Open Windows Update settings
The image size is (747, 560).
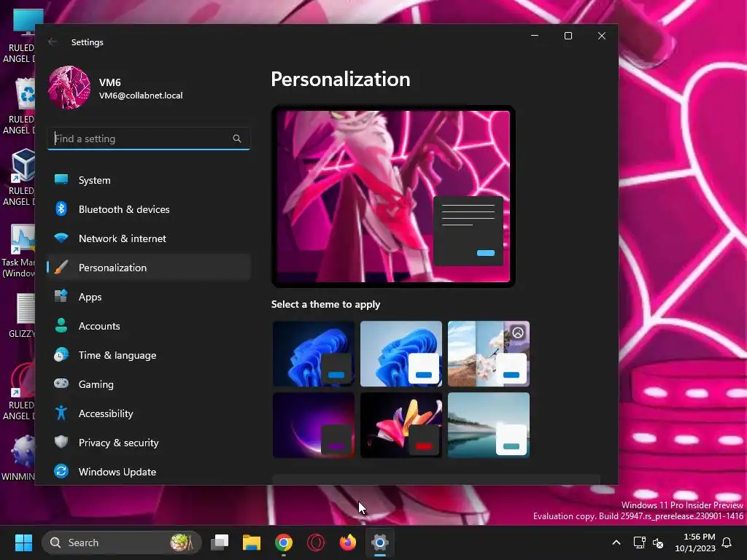tap(149, 472)
